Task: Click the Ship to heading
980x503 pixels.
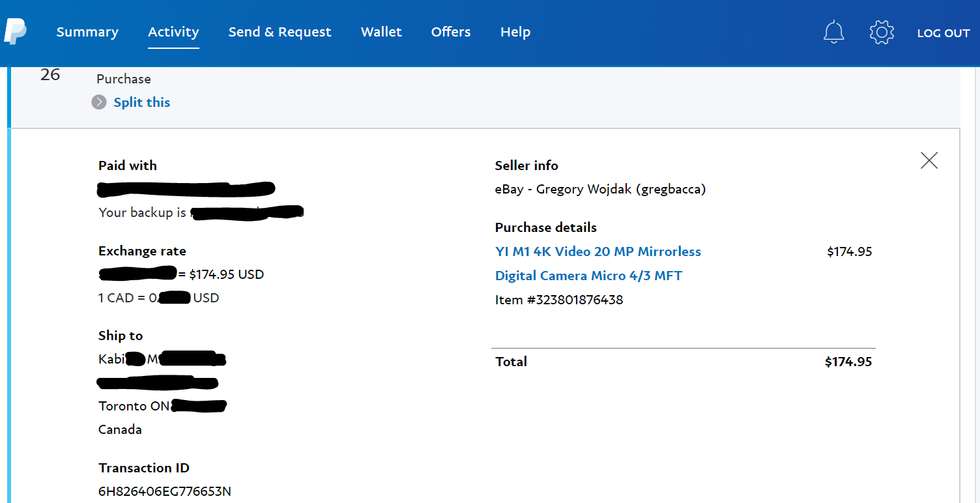Action: (121, 336)
